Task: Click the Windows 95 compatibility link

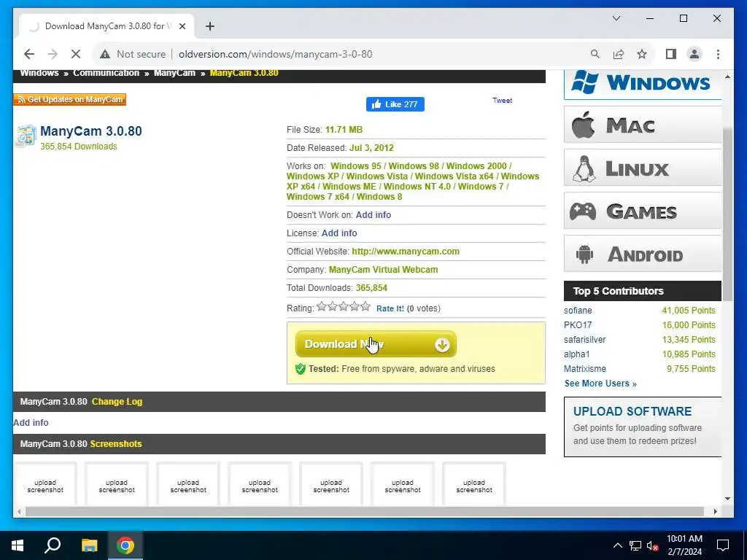Action: pyautogui.click(x=356, y=166)
